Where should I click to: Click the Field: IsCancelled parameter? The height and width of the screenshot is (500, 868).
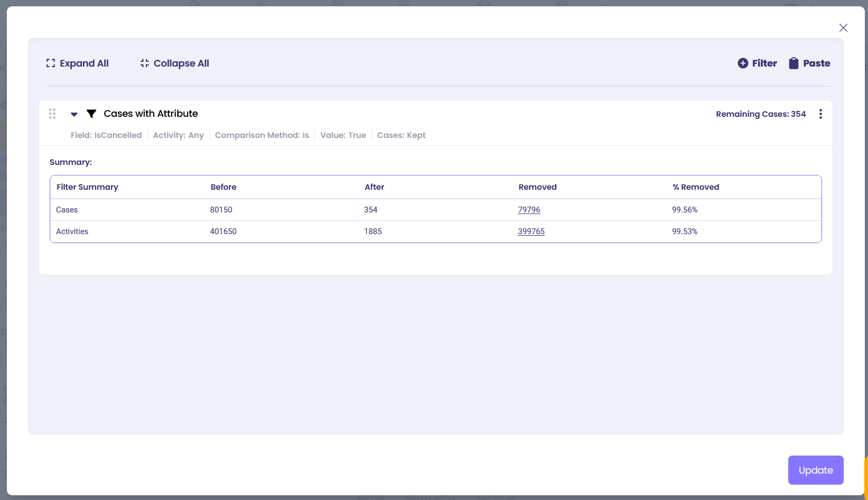[x=106, y=135]
